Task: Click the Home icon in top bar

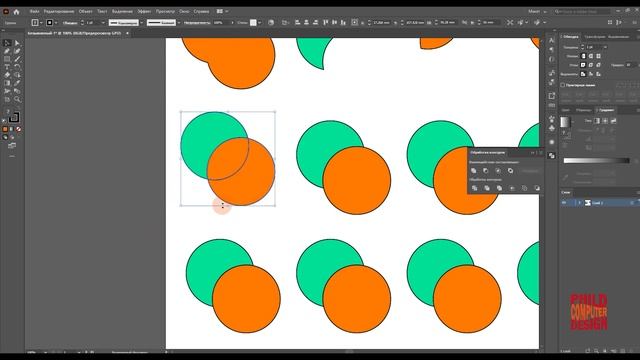Action: [16, 12]
